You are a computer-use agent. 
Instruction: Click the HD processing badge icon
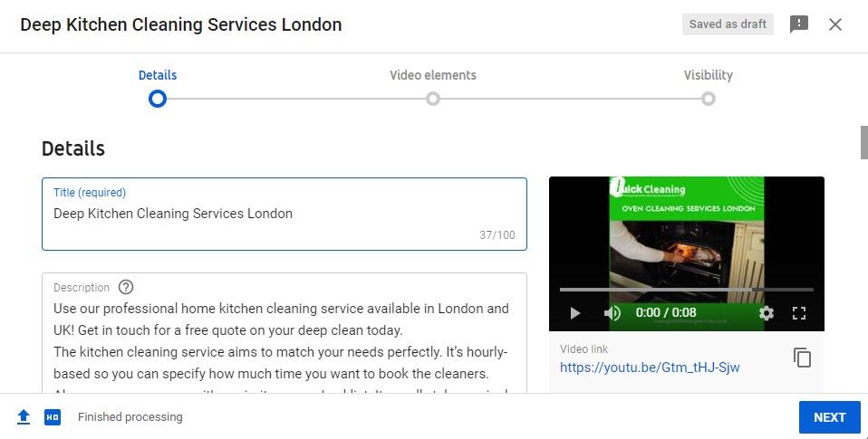click(x=53, y=417)
